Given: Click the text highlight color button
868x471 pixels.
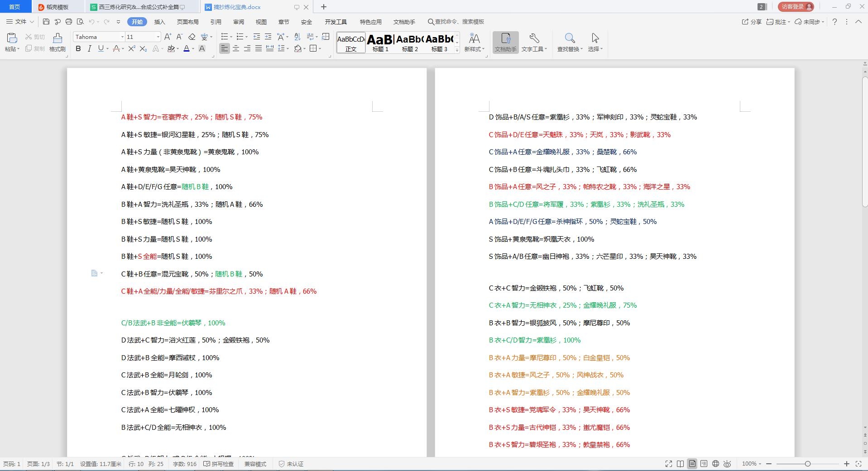Looking at the screenshot, I should point(171,48).
